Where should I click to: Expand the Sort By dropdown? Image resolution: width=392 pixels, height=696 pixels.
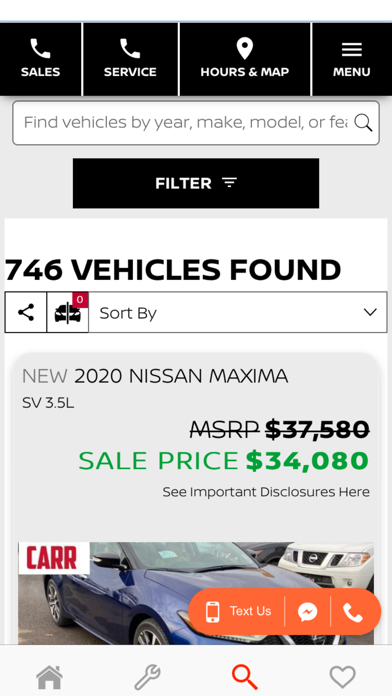click(238, 312)
